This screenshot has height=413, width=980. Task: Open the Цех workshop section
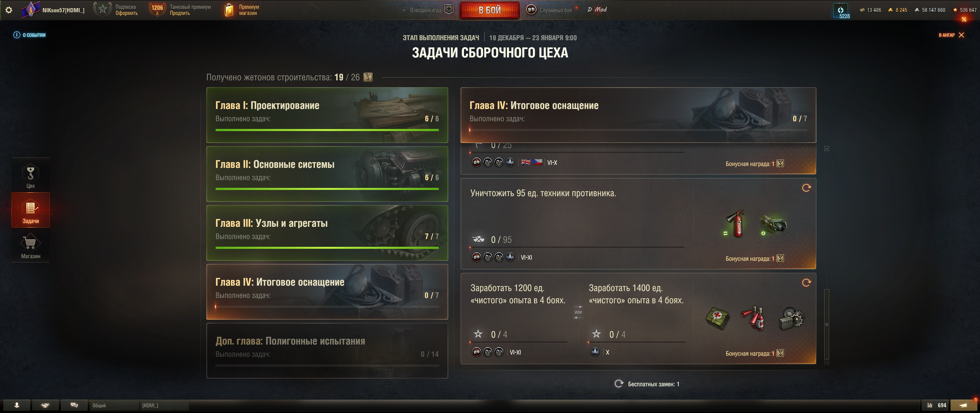click(x=31, y=176)
